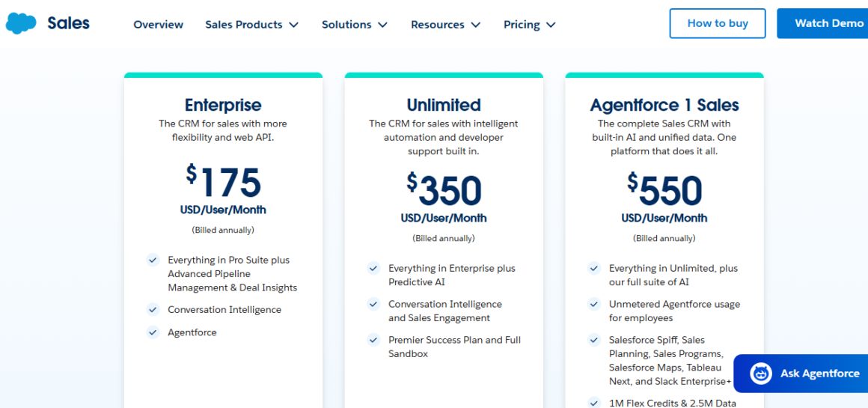Click the How to buy button

point(718,23)
